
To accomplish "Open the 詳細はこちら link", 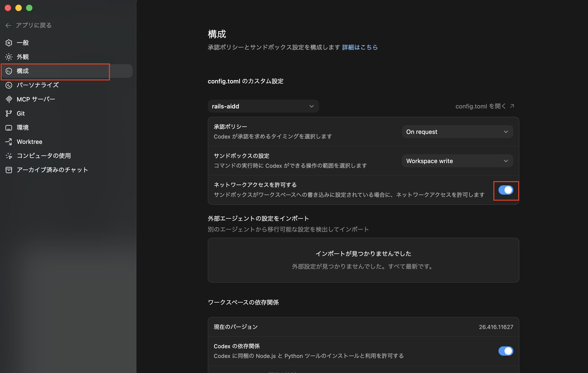I will 360,47.
